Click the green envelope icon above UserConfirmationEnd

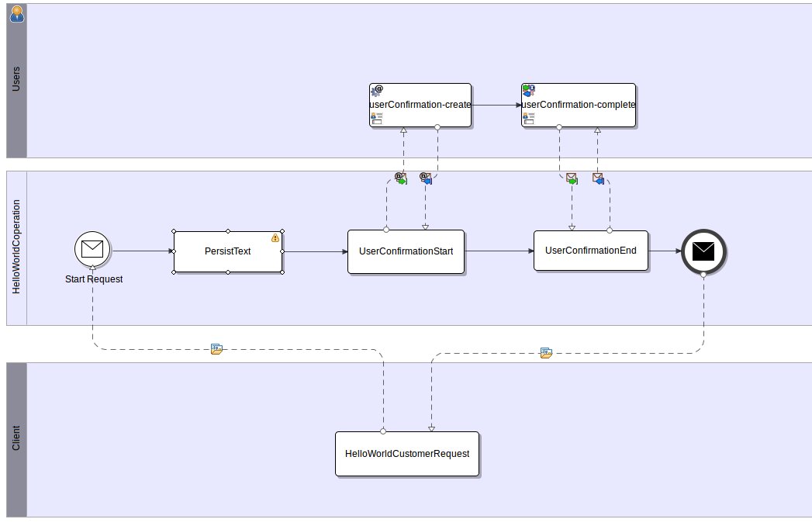pyautogui.click(x=572, y=178)
